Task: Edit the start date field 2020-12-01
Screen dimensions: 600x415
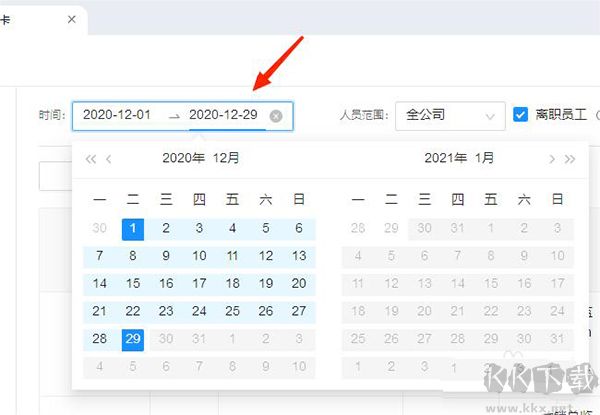Action: (117, 115)
